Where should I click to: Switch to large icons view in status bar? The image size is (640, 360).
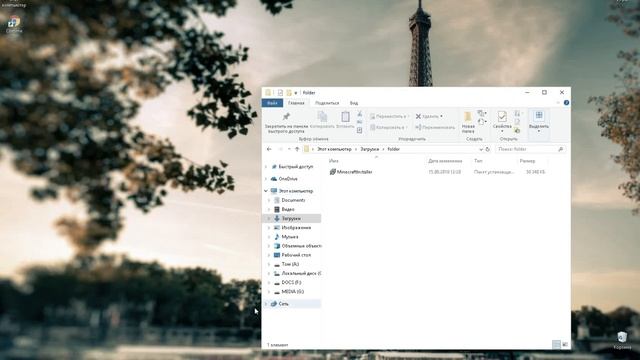tap(565, 345)
